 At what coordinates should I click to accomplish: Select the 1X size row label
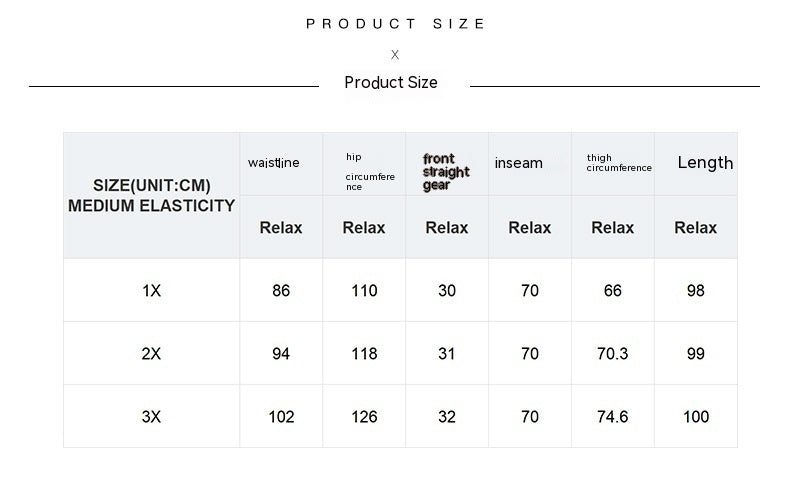pos(151,291)
